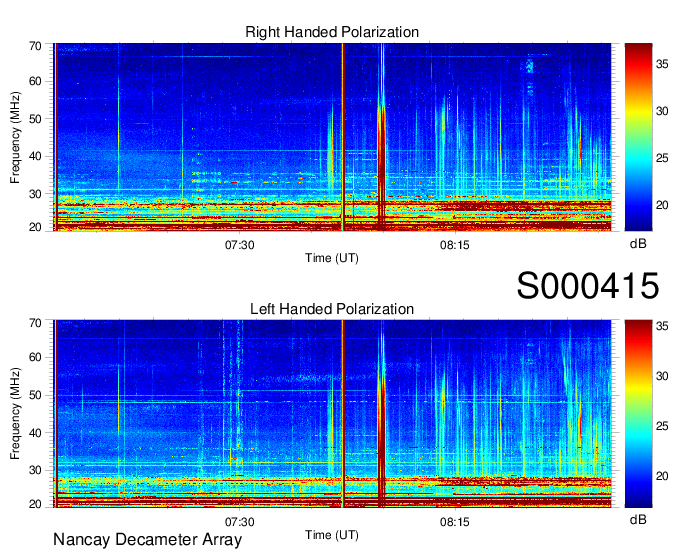Click the 07:30 tick under Right Handed plot

click(x=239, y=245)
